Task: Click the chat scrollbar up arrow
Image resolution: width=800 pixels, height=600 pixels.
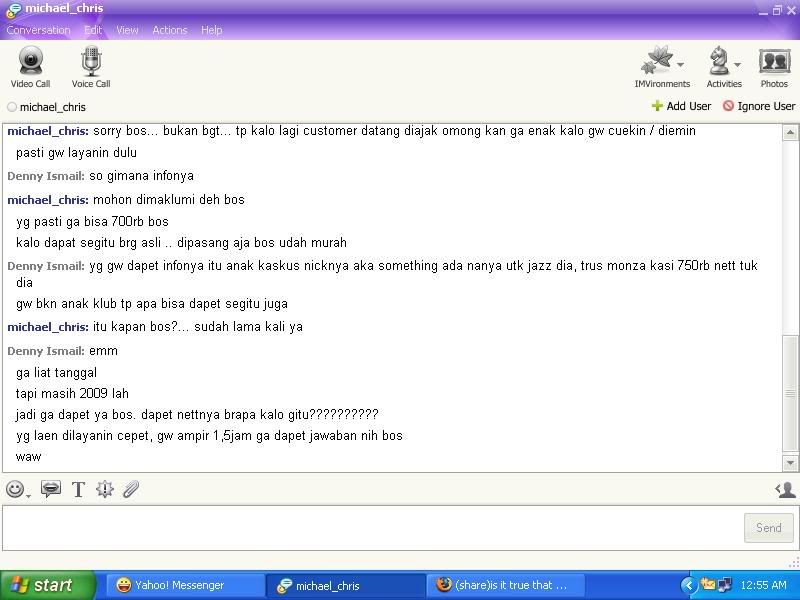Action: pyautogui.click(x=790, y=133)
